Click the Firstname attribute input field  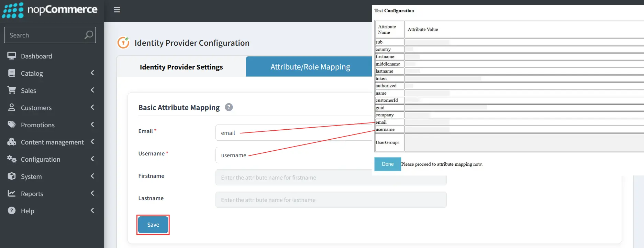click(x=331, y=177)
